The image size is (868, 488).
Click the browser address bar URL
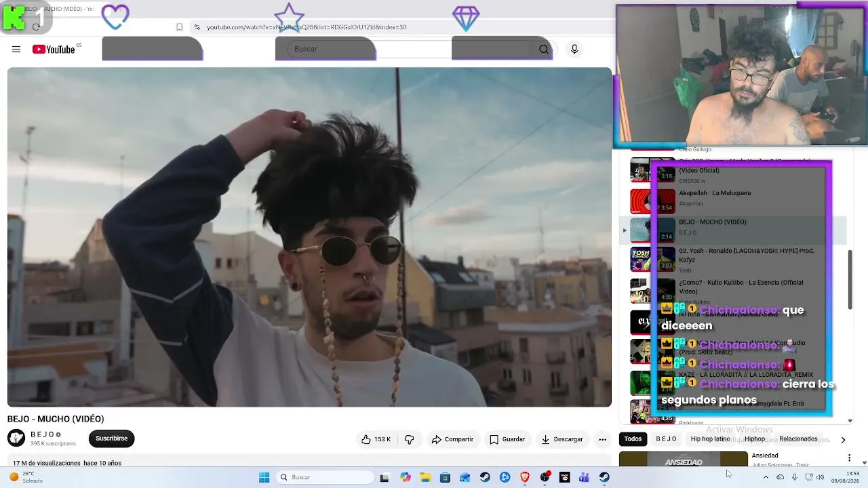point(307,27)
